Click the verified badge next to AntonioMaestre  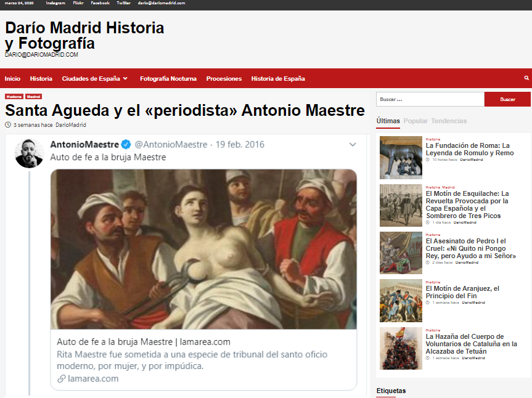(x=126, y=144)
